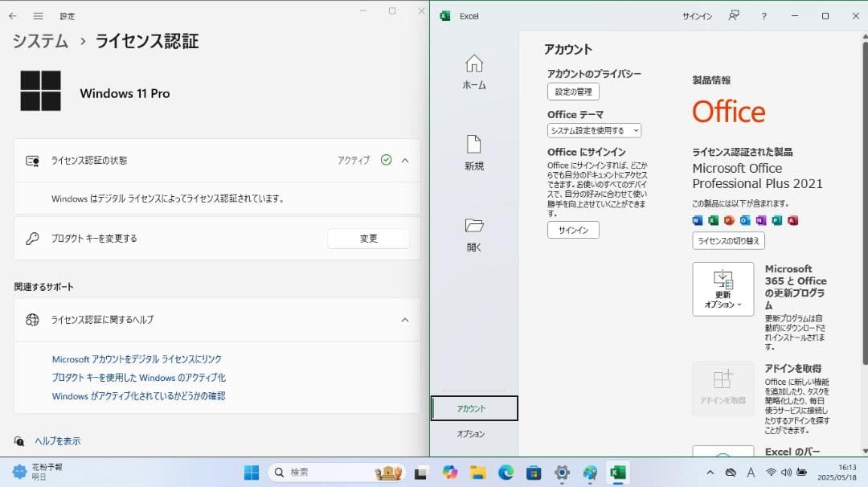This screenshot has height=487, width=868.
Task: Open Paint from the taskbar
Action: pyautogui.click(x=591, y=473)
